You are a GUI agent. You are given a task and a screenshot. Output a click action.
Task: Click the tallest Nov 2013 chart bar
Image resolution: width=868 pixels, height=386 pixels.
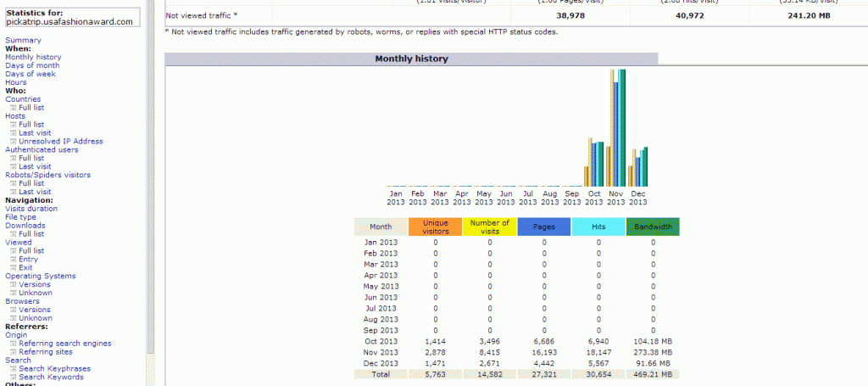click(x=622, y=127)
